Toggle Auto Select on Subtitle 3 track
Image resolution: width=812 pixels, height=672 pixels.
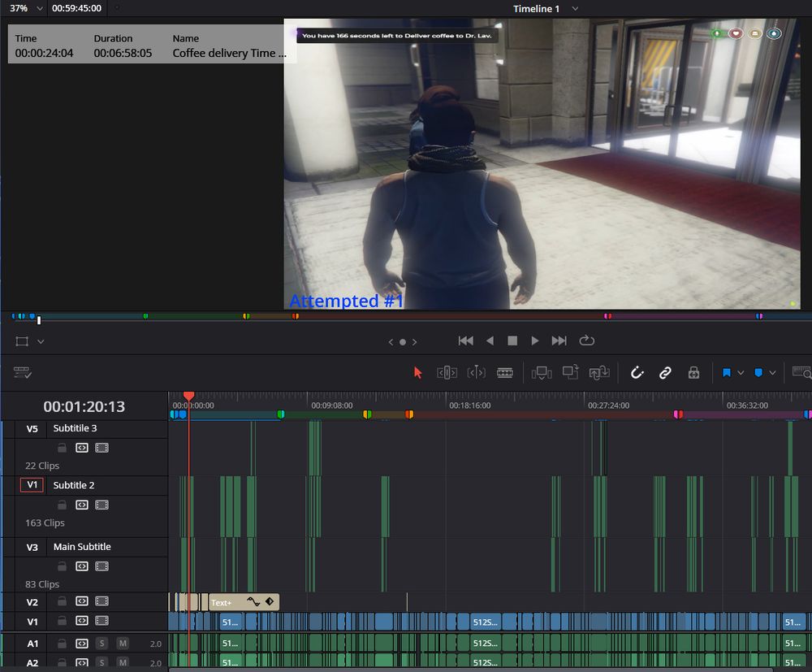pyautogui.click(x=82, y=448)
